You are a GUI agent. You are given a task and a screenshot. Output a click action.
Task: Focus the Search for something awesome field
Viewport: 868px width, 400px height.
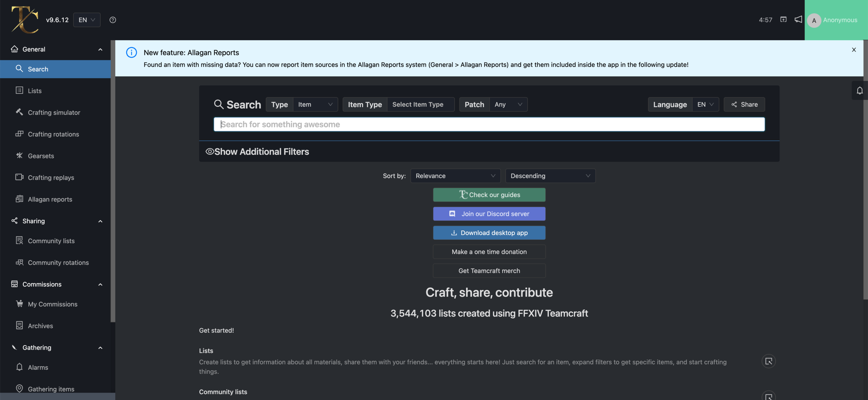pos(489,124)
